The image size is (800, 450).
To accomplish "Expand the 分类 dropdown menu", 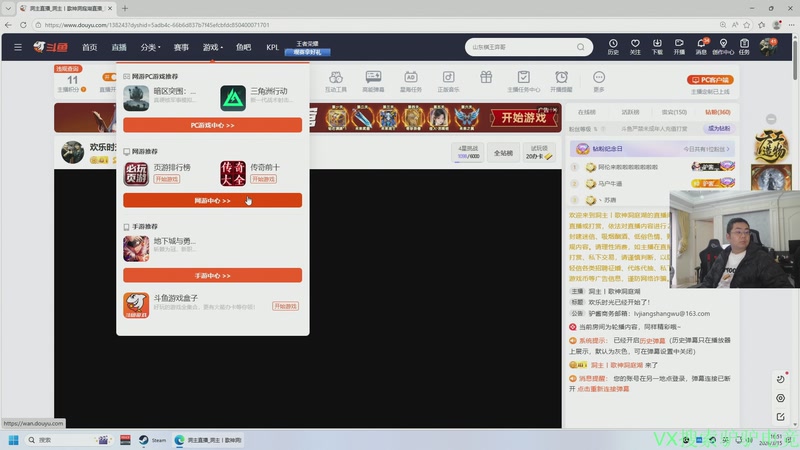I will pyautogui.click(x=150, y=47).
